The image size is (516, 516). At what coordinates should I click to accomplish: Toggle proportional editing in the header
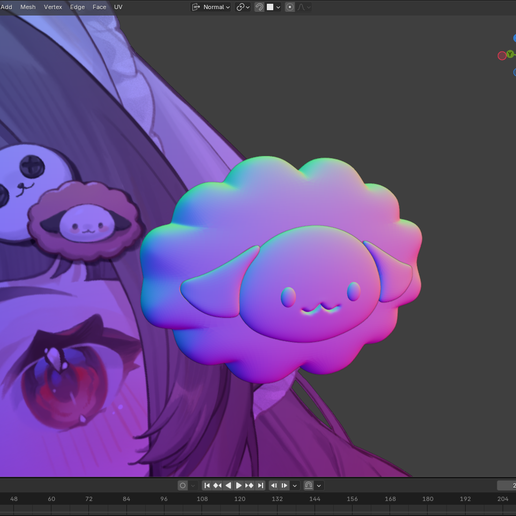[290, 7]
